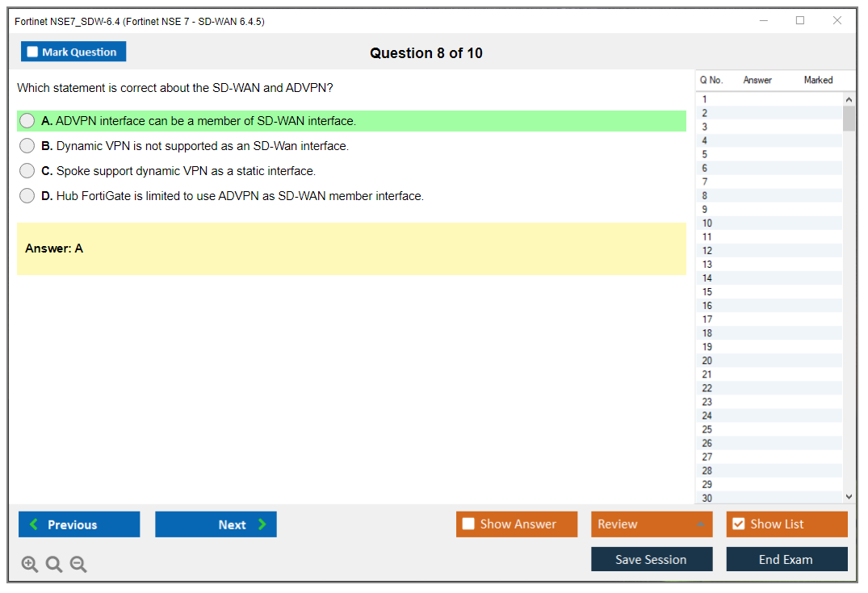Go back to the Previous question
The height and width of the screenshot is (593, 868).
pos(79,524)
